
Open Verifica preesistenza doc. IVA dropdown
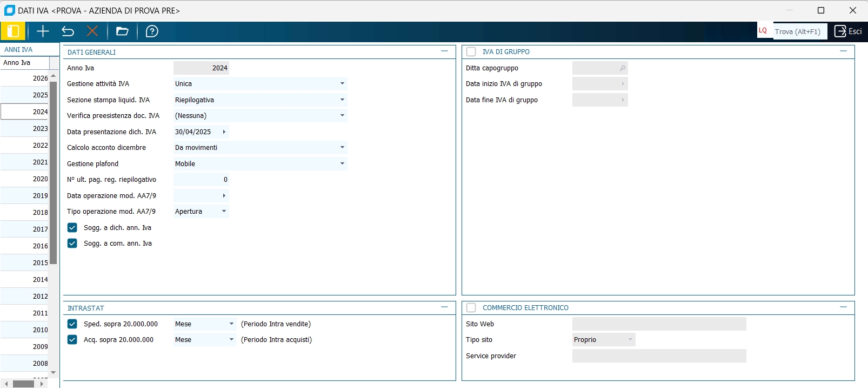pos(342,116)
